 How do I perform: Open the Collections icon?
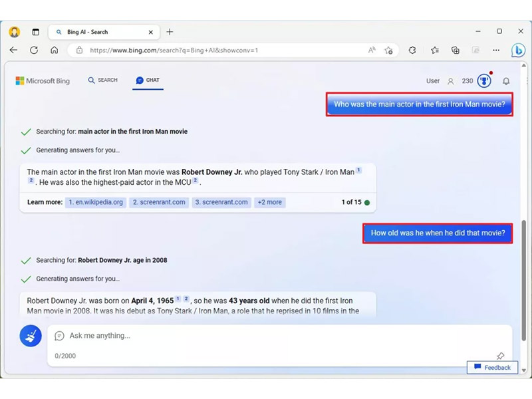tap(456, 51)
